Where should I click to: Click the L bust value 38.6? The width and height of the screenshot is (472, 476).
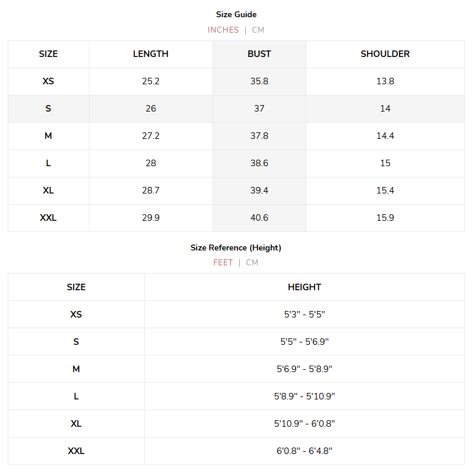click(259, 163)
